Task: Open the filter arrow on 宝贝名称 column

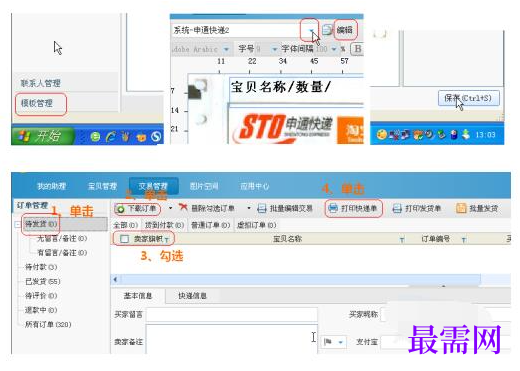Action: [x=402, y=240]
